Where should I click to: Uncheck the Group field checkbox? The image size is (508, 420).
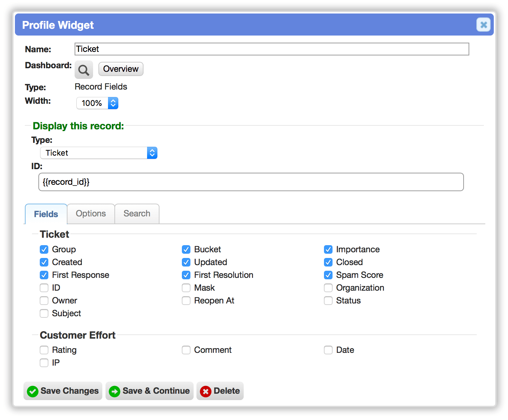point(44,249)
